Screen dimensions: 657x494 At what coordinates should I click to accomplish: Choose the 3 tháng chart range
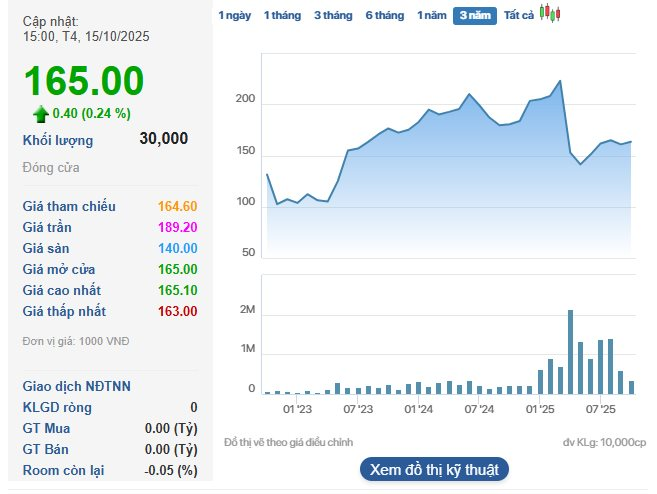[x=333, y=16]
